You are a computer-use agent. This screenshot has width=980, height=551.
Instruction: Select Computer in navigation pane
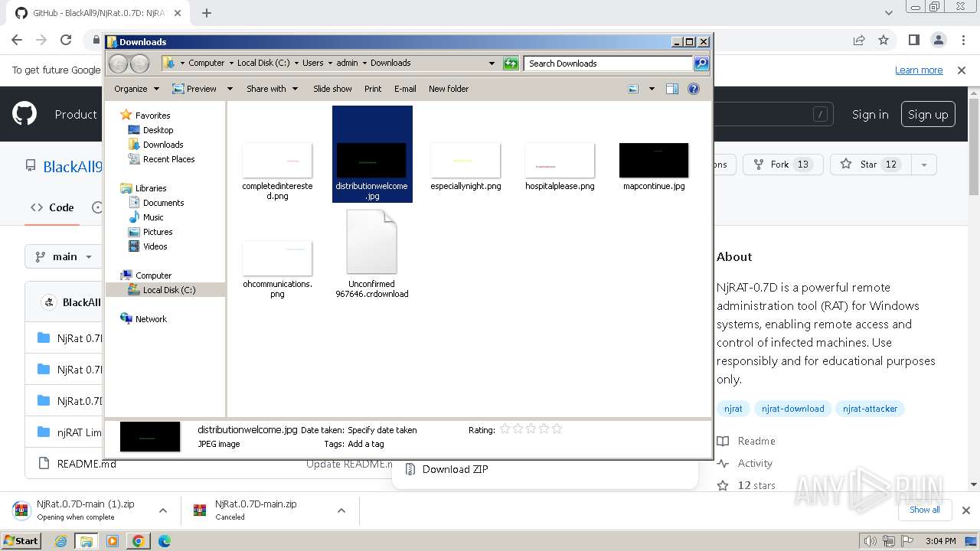(x=153, y=275)
